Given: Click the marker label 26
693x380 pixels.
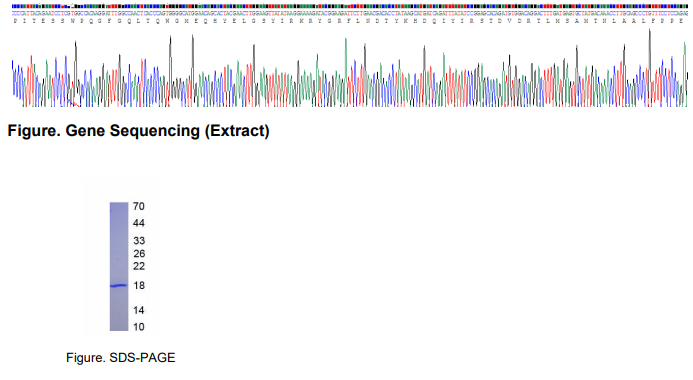Looking at the screenshot, I should tap(139, 254).
